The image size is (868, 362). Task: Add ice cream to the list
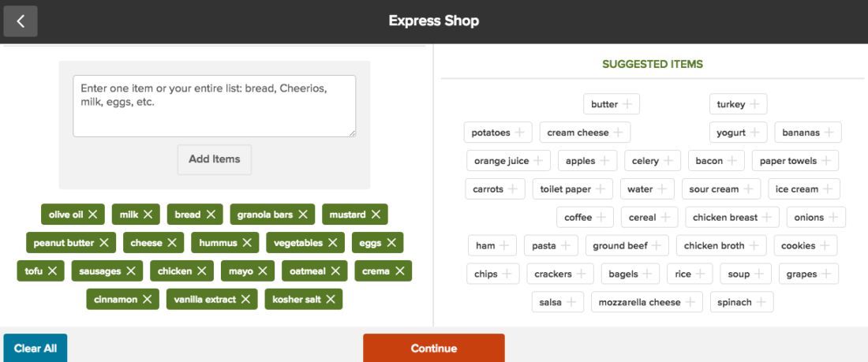[x=829, y=189]
